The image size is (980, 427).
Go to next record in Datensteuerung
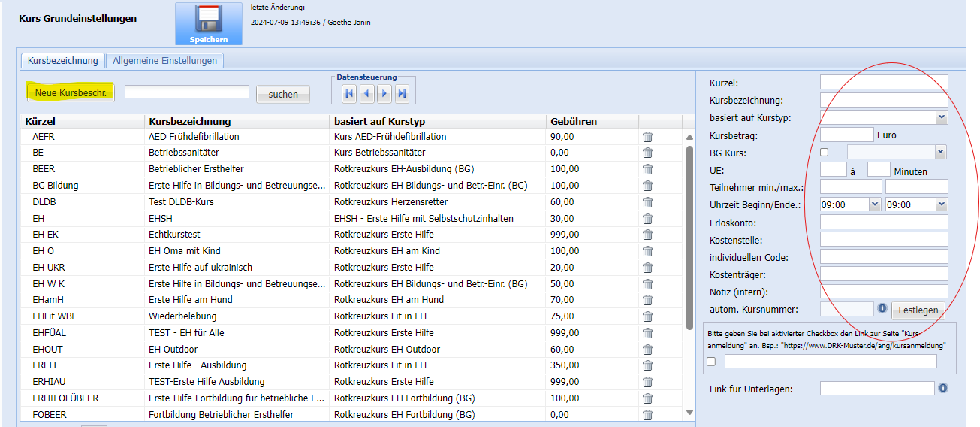(384, 93)
